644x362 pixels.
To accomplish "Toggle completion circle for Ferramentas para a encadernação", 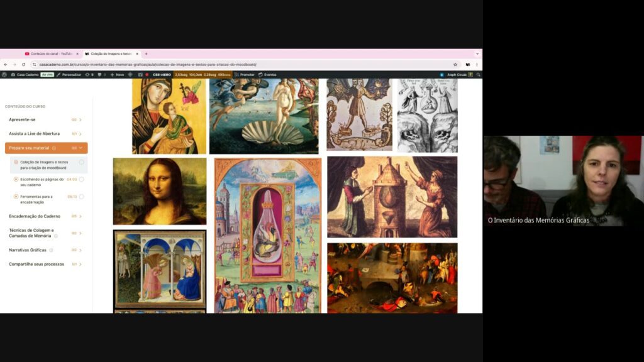I will tap(81, 197).
